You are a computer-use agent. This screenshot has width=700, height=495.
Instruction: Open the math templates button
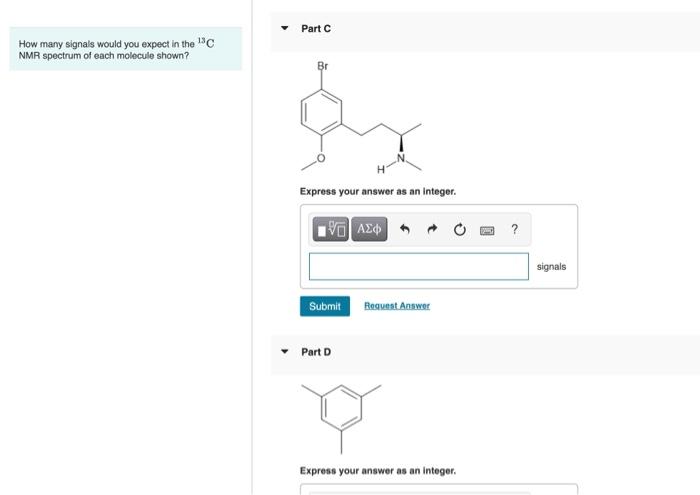click(x=330, y=229)
